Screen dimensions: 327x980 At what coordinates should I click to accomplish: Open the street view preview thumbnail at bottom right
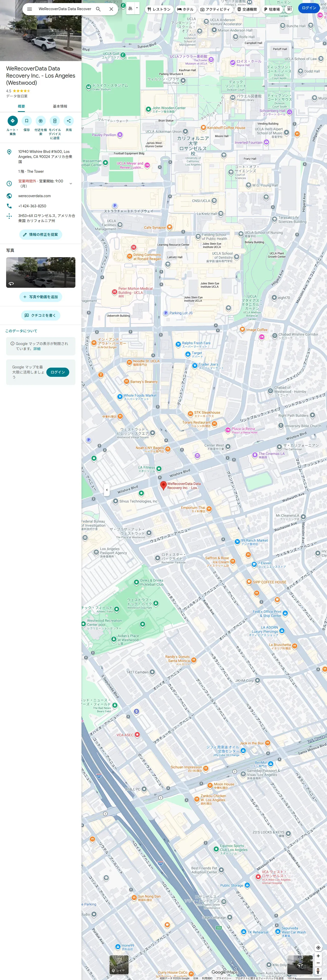pos(300,964)
